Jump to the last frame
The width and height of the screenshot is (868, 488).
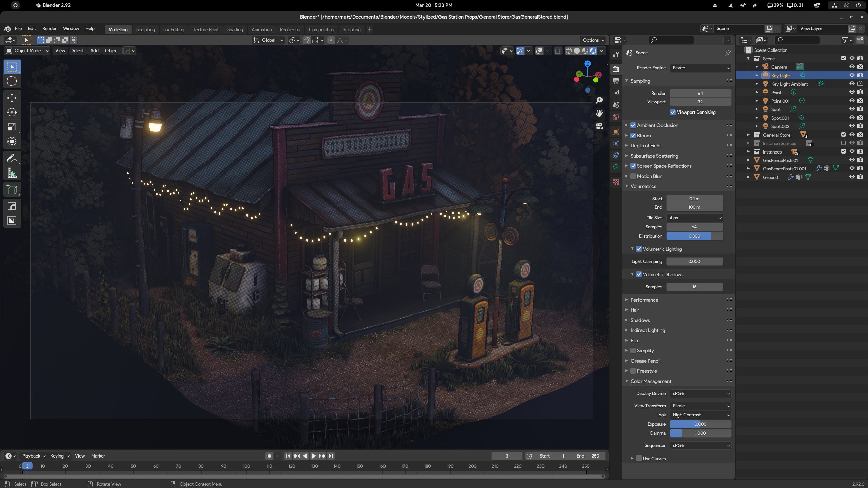point(331,456)
